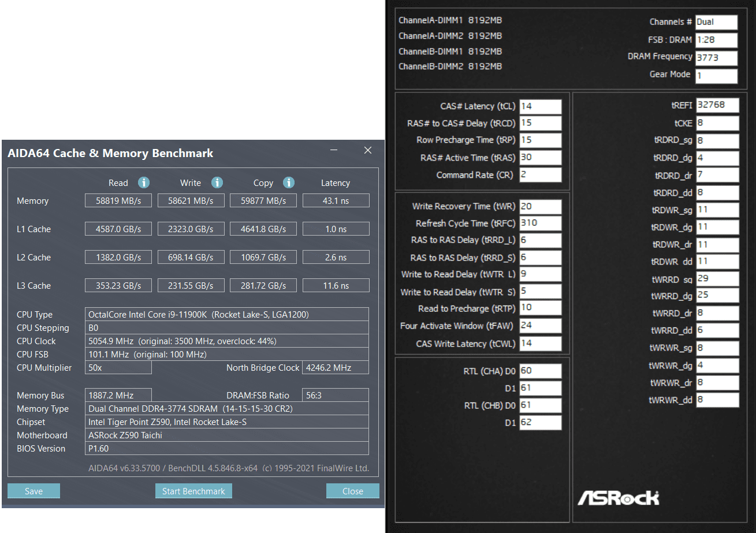This screenshot has width=756, height=533.
Task: Click the Write column info icon
Action: (217, 182)
